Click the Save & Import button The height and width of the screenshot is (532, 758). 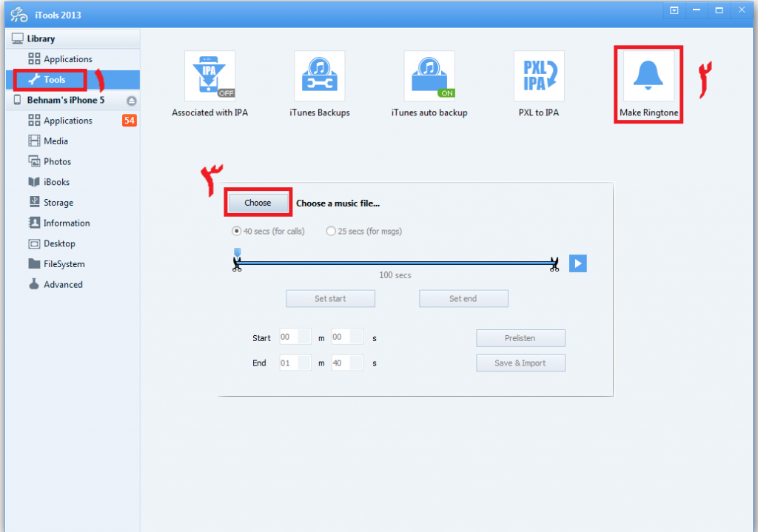[520, 363]
